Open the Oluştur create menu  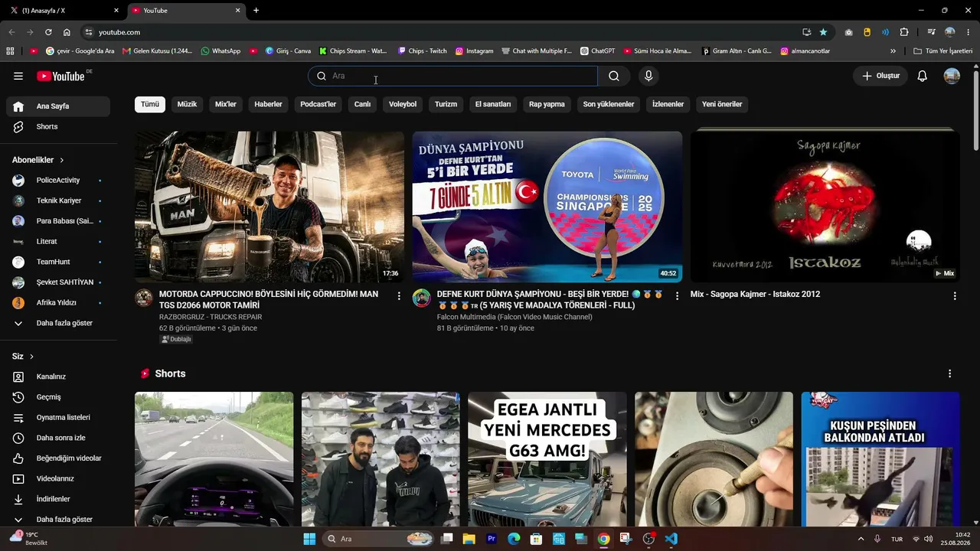tap(880, 76)
